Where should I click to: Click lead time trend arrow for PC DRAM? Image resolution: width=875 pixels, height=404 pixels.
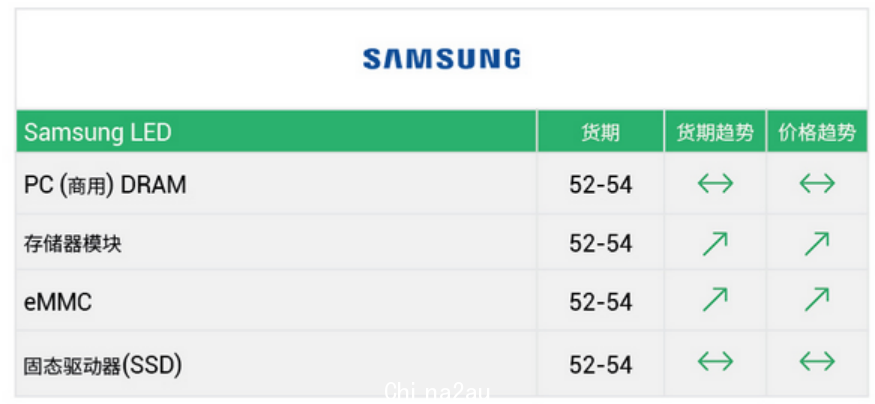coord(715,184)
